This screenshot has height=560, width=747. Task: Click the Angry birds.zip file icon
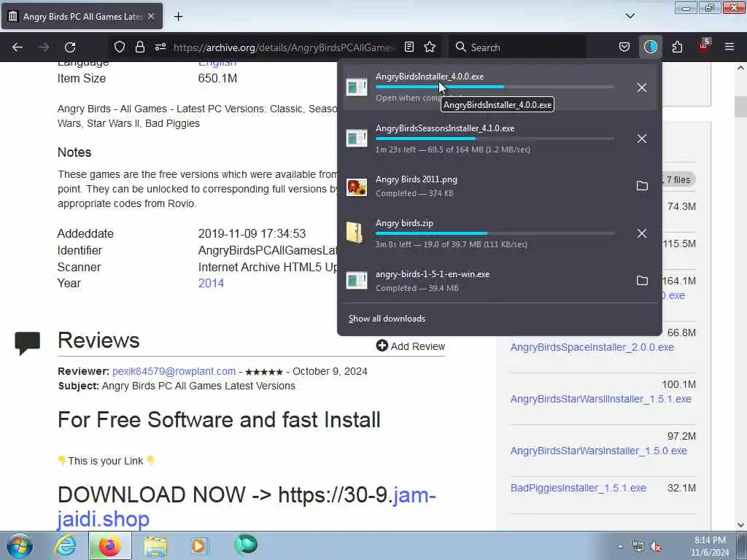pyautogui.click(x=355, y=233)
